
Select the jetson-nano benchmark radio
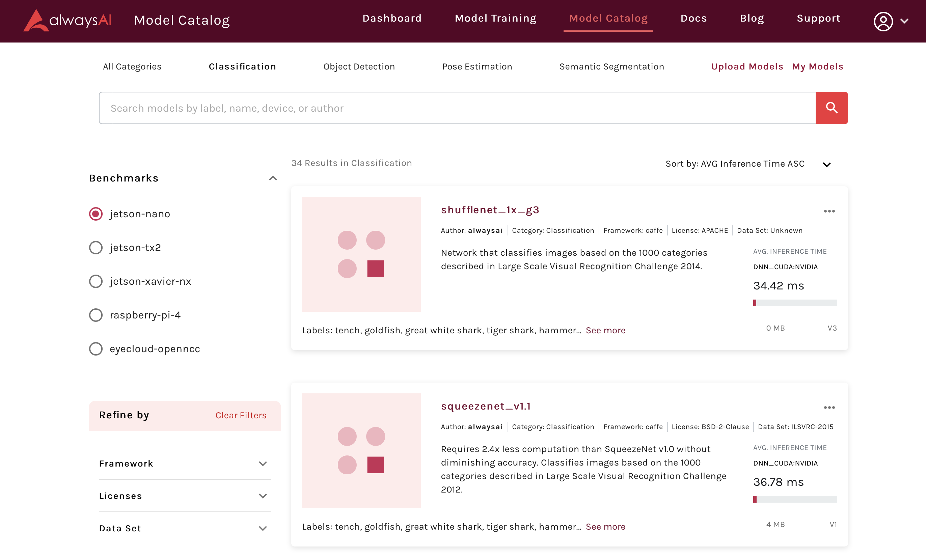(x=96, y=214)
